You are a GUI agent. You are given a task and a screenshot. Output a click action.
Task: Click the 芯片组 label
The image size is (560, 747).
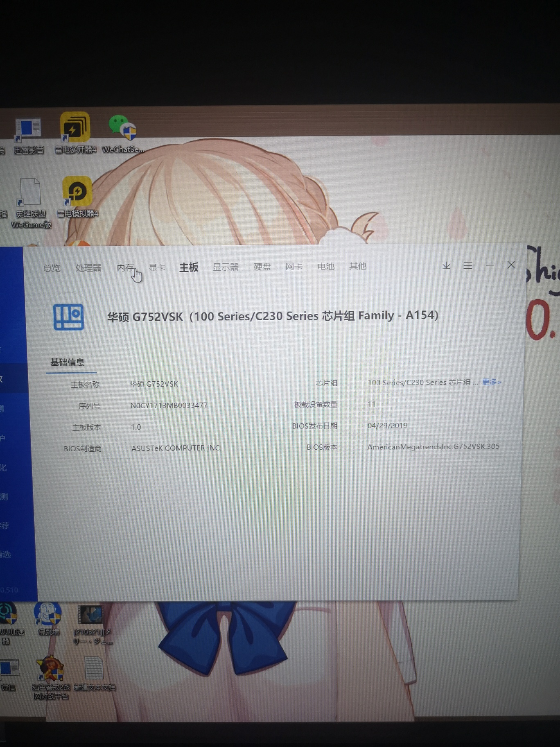pos(326,383)
